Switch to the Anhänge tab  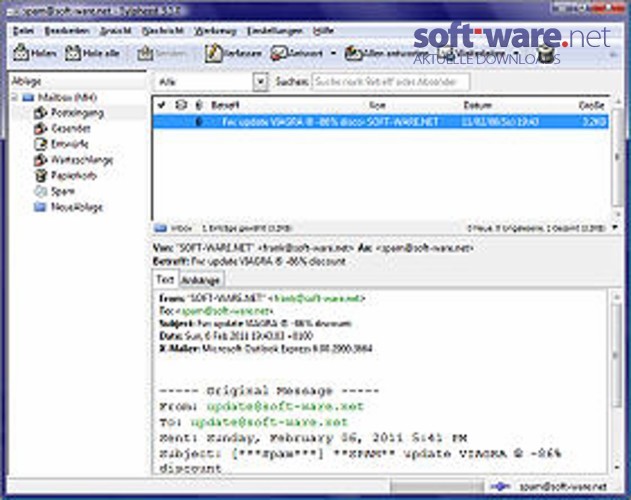tap(200, 280)
